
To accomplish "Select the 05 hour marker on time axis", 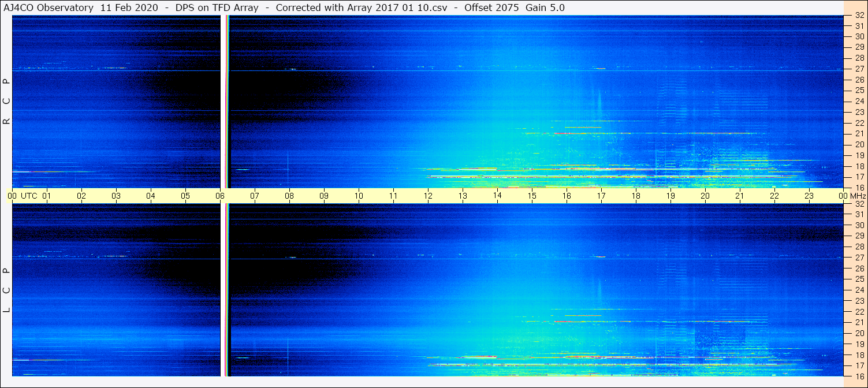I will [185, 196].
